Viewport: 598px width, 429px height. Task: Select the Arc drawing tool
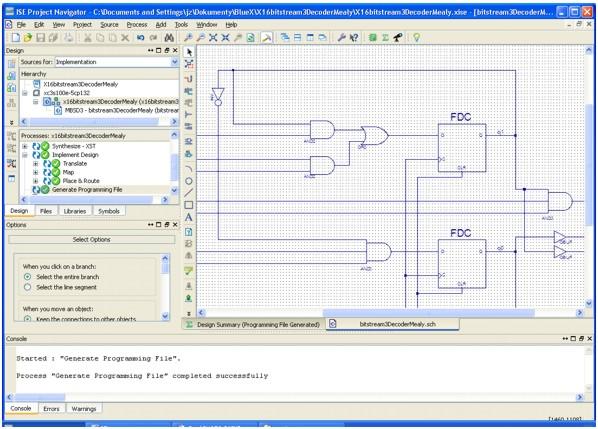point(189,169)
